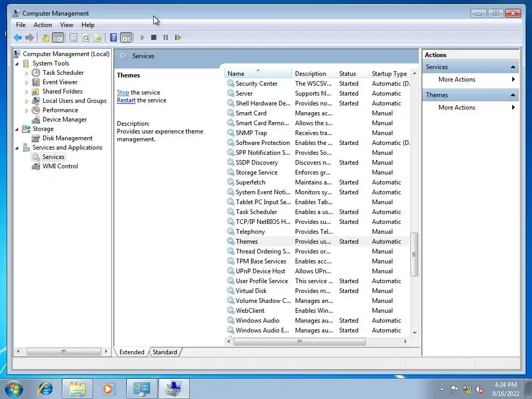Screen dimensions: 532x399
Task: Sort by the Status column header
Action: tap(352, 73)
